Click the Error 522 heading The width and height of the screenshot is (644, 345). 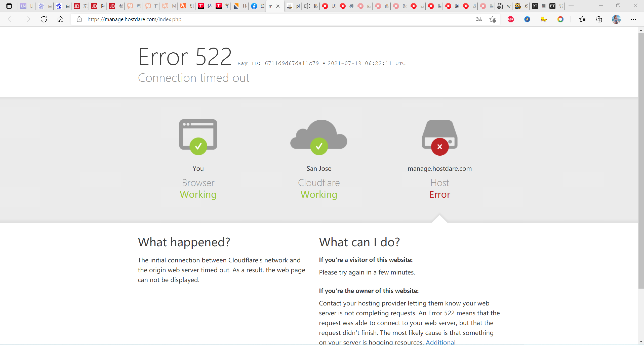pos(185,57)
